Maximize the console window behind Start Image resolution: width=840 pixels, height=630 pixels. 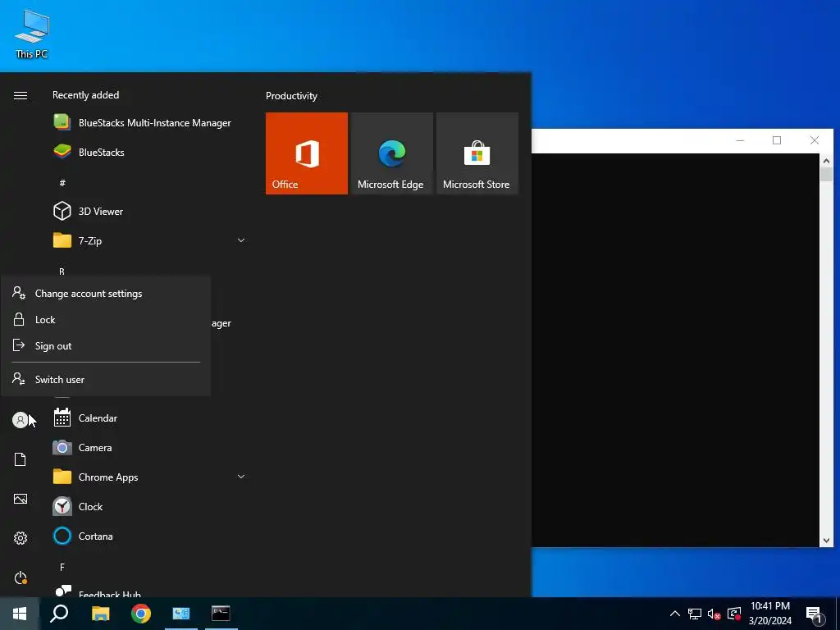point(777,140)
